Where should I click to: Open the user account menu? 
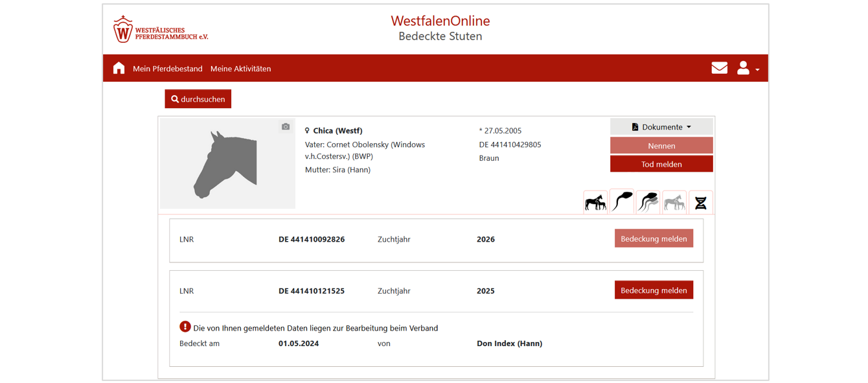[748, 68]
